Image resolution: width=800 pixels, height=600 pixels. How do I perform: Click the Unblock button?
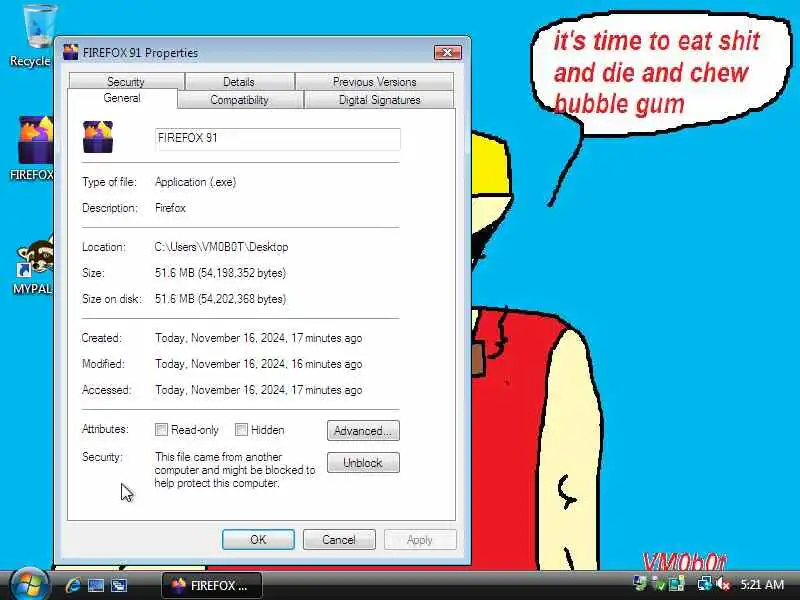click(363, 463)
